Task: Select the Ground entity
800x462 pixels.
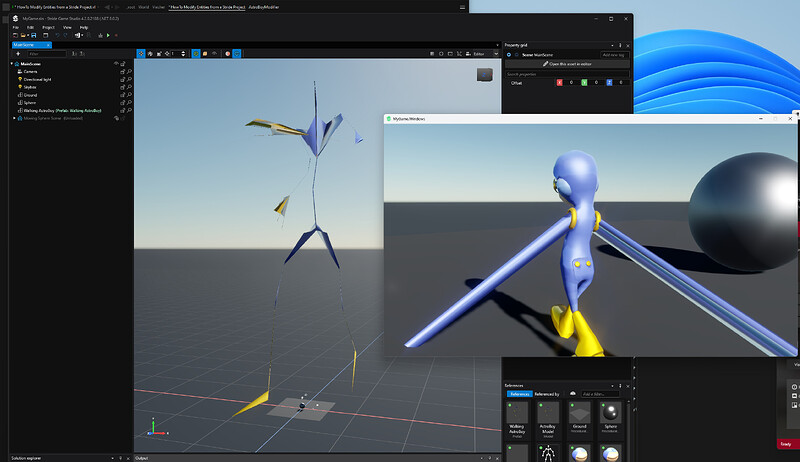Action: 30,95
